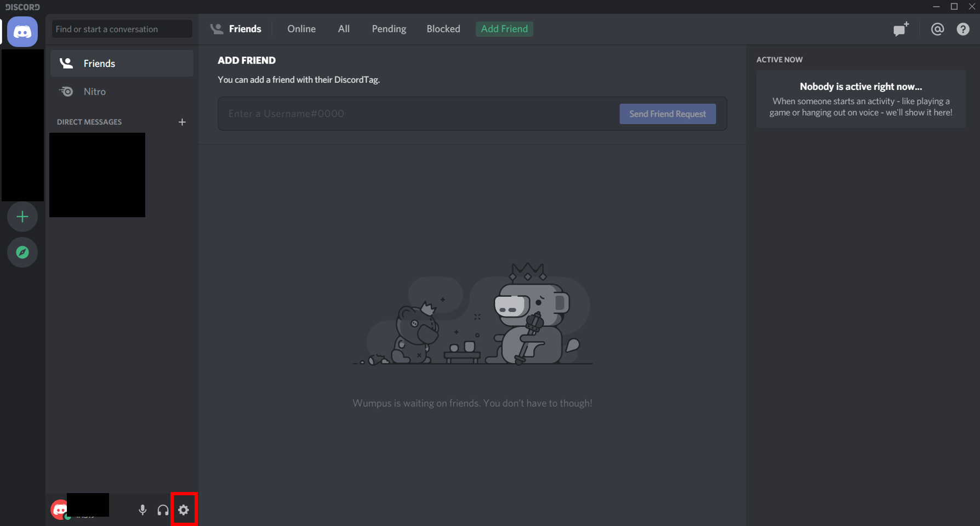This screenshot has width=980, height=526.
Task: Maximize the Discord window
Action: click(954, 7)
